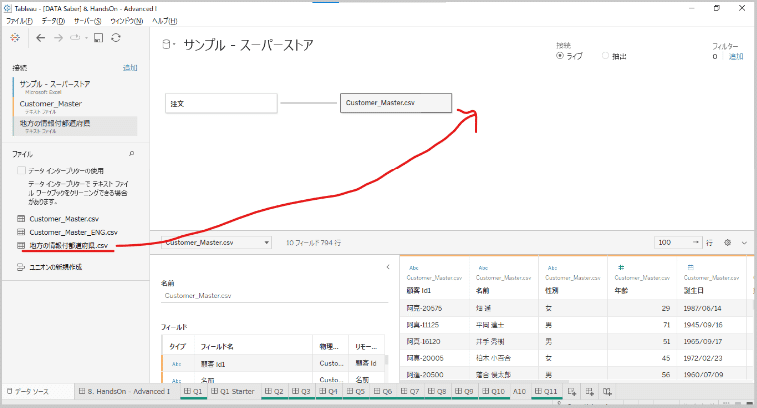Viewport: 757px width, 408px height.
Task: Click the 顧客 Id1 column header
Action: point(419,290)
